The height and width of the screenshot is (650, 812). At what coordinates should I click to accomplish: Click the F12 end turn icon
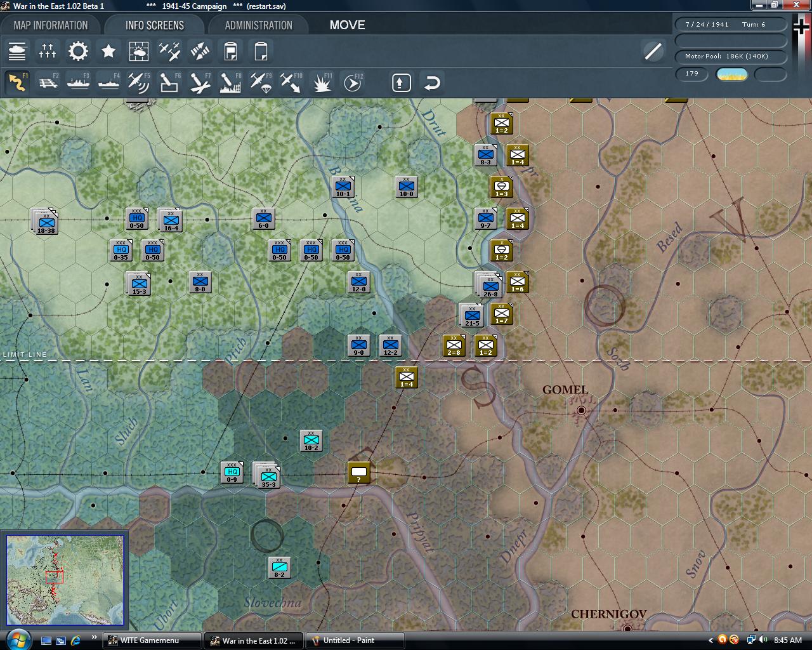(353, 83)
